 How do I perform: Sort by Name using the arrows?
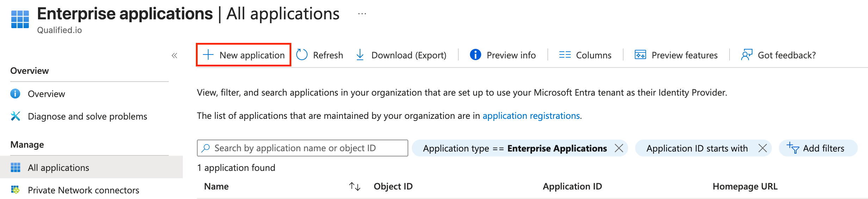pos(354,186)
